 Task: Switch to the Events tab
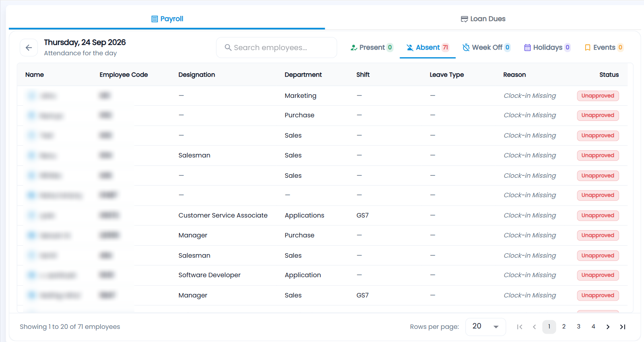click(x=604, y=48)
